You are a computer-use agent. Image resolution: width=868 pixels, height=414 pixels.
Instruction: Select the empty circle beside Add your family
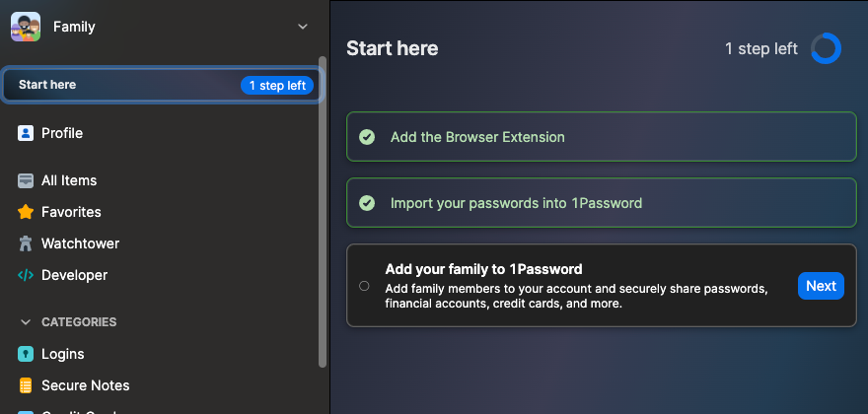(364, 286)
